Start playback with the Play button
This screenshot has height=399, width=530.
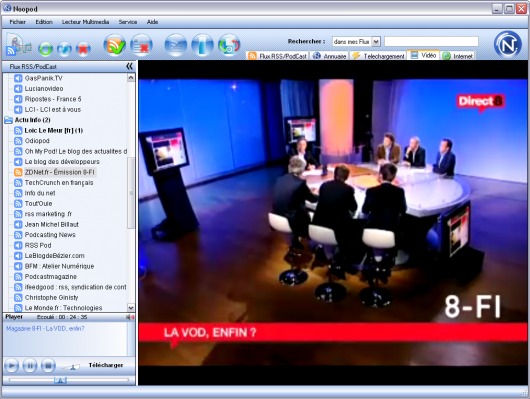(11, 366)
